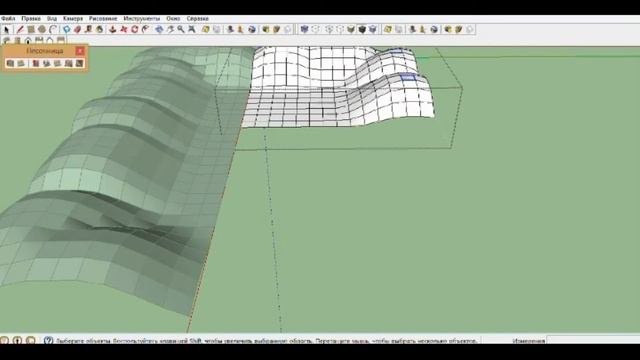
Task: Open the Камера menu
Action: tap(73, 19)
